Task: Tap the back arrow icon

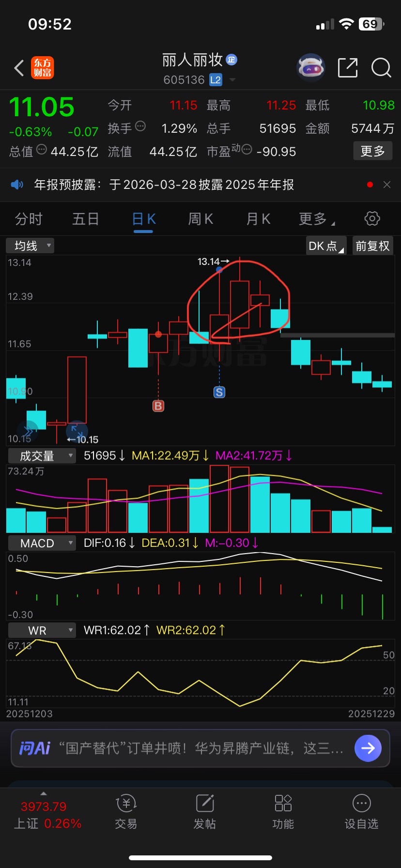Action: [x=19, y=68]
